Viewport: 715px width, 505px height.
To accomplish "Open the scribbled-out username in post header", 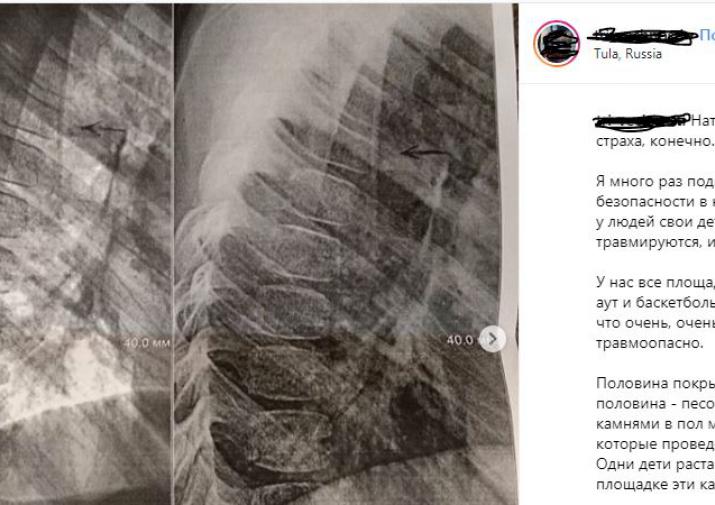I will coord(643,36).
